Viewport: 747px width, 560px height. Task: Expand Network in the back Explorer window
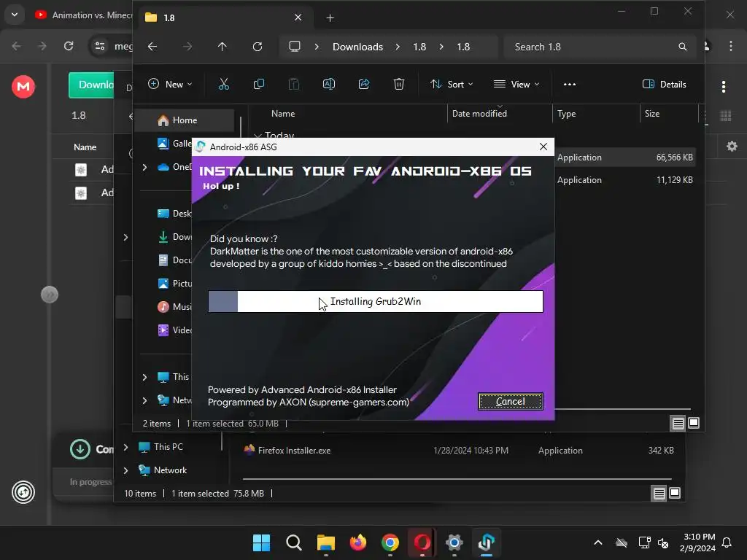125,470
